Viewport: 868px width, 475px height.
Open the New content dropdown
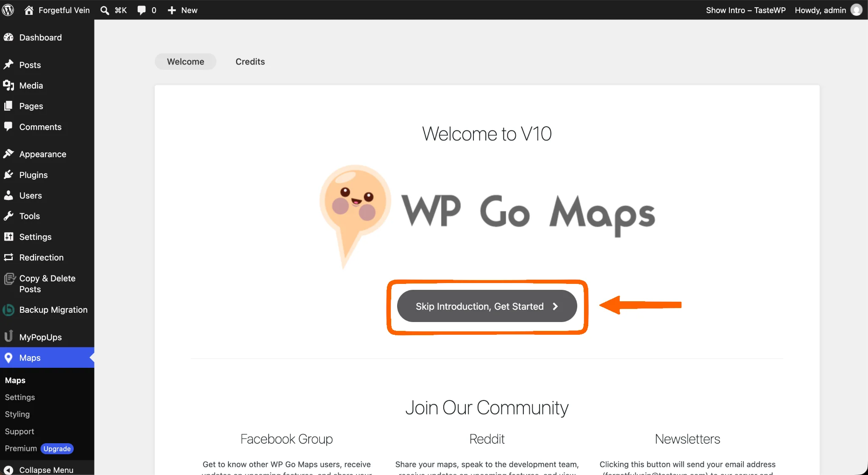click(x=183, y=10)
